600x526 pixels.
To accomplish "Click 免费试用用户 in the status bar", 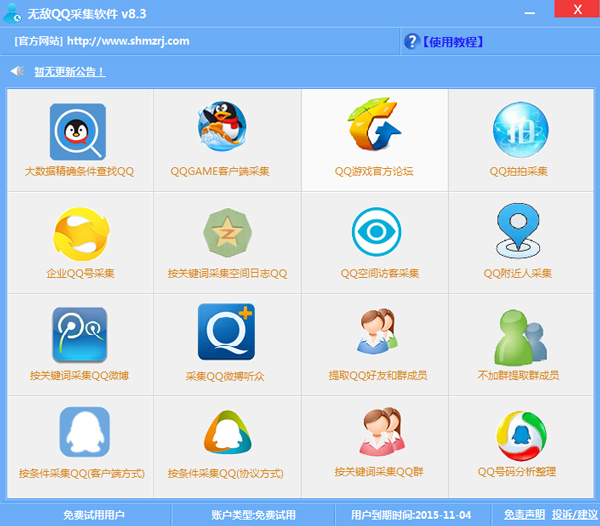I will click(94, 515).
